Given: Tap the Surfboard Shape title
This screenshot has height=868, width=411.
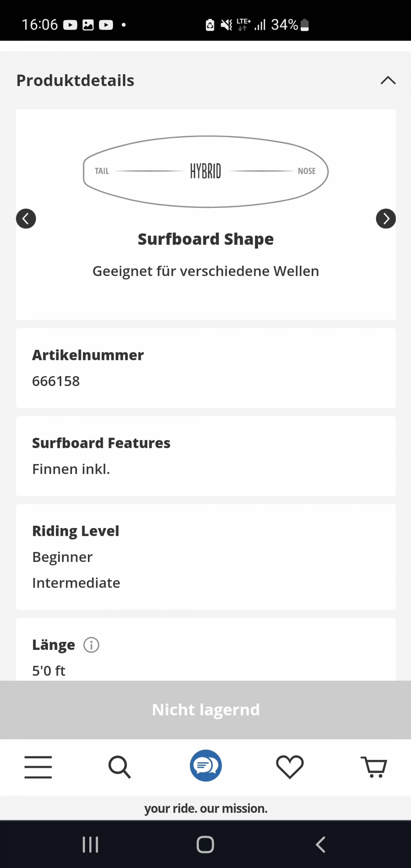Looking at the screenshot, I should coord(206,239).
